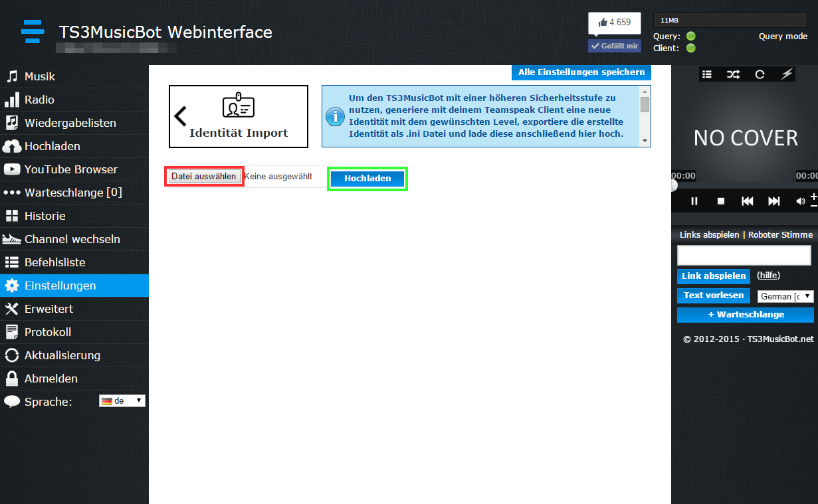This screenshot has width=818, height=504.
Task: Click the link input text field
Action: pyautogui.click(x=744, y=256)
